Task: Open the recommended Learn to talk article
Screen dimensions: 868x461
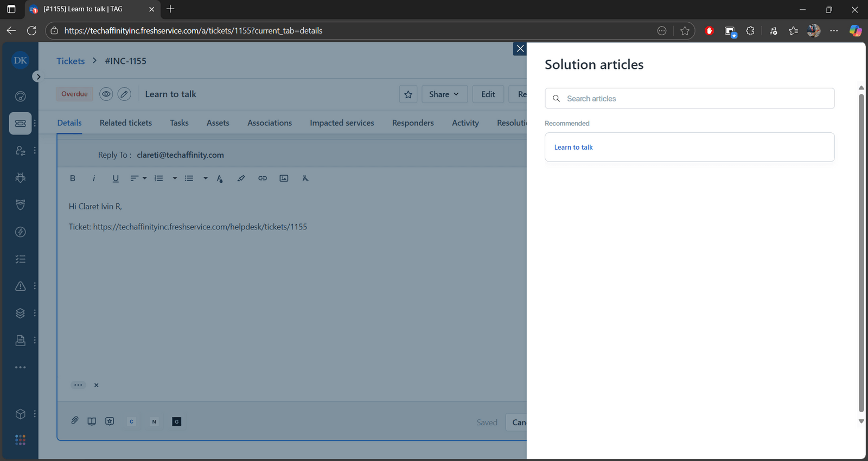Action: pyautogui.click(x=573, y=148)
